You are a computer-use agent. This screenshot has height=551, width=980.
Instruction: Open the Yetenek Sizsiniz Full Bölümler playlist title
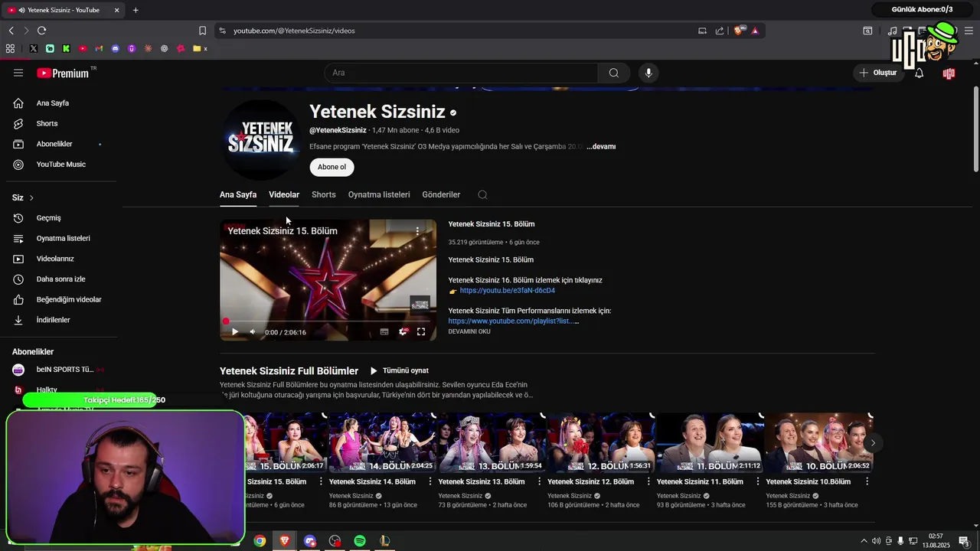pos(289,371)
